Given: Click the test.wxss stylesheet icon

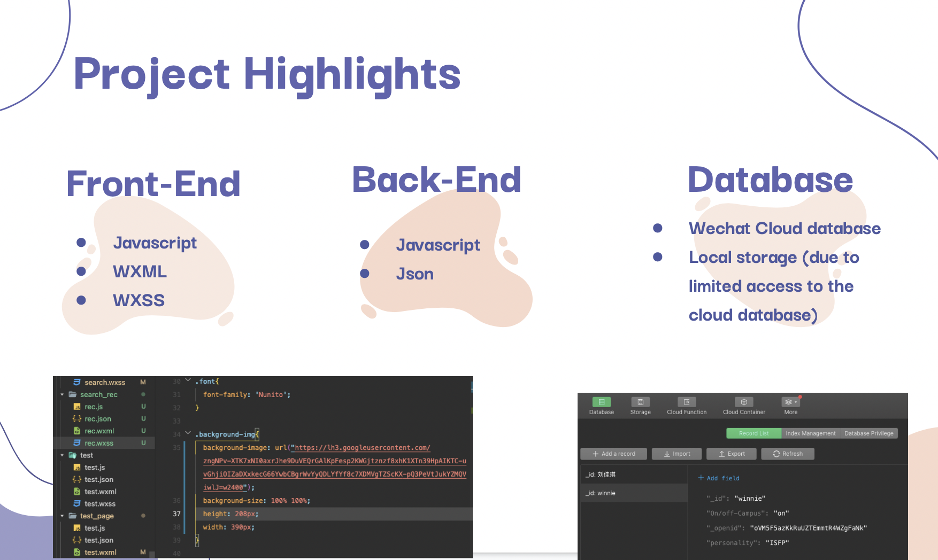Looking at the screenshot, I should click(x=77, y=504).
